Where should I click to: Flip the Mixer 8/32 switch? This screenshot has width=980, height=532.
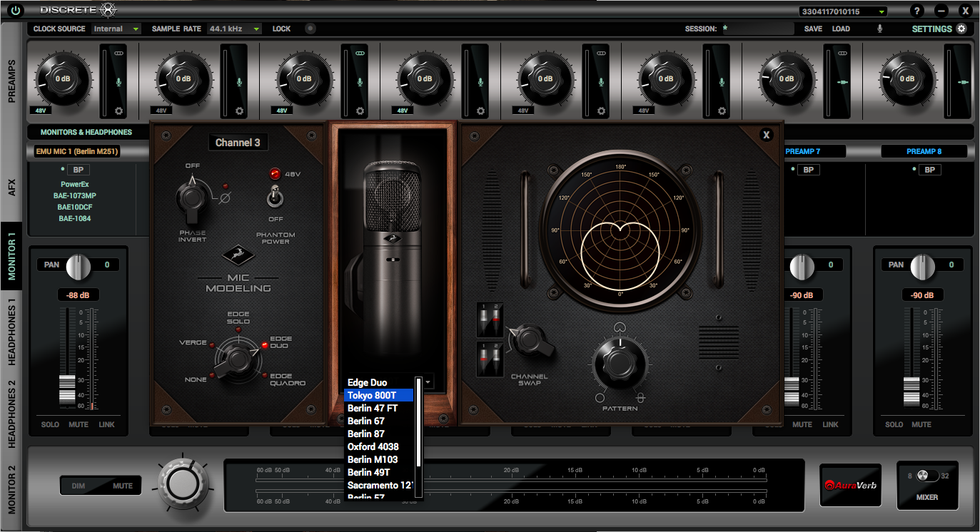pyautogui.click(x=928, y=476)
